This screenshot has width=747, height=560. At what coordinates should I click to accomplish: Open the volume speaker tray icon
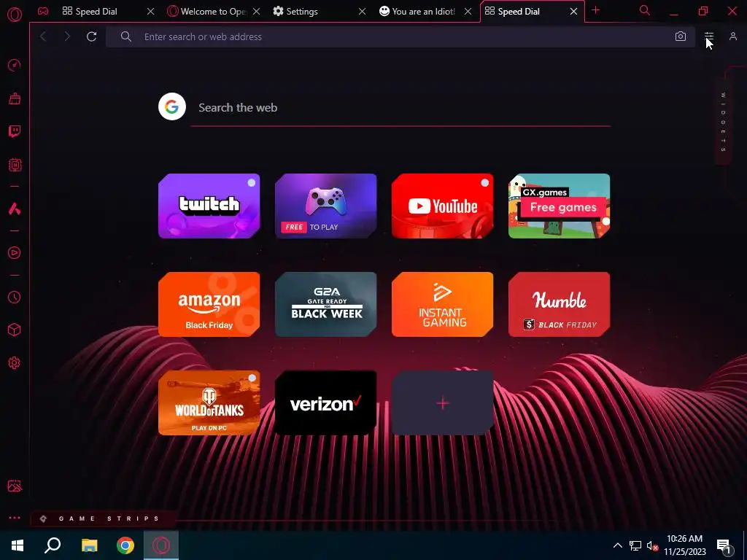tap(653, 545)
